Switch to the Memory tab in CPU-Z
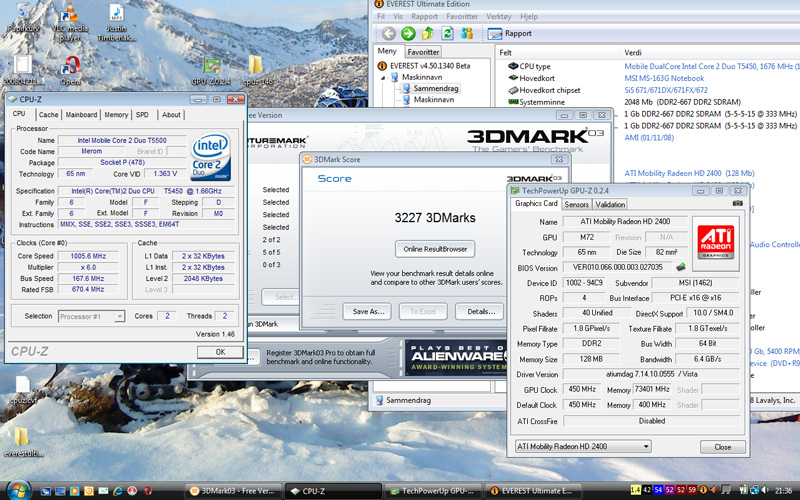Image resolution: width=800 pixels, height=500 pixels. 116,115
